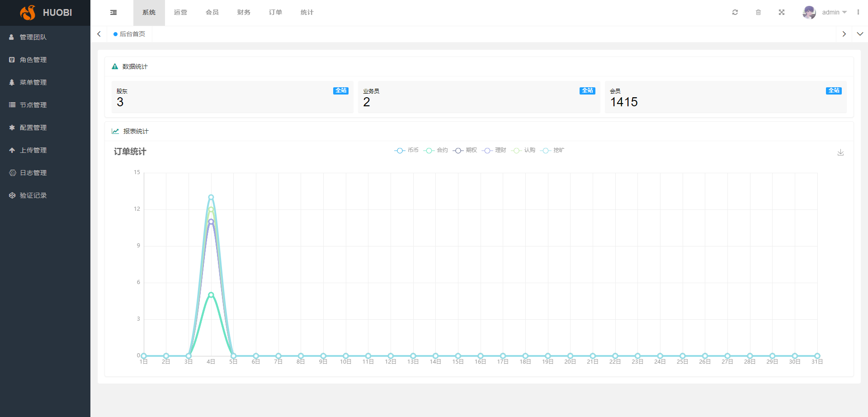Toggle the 币币 series in the chart legend

coord(406,150)
